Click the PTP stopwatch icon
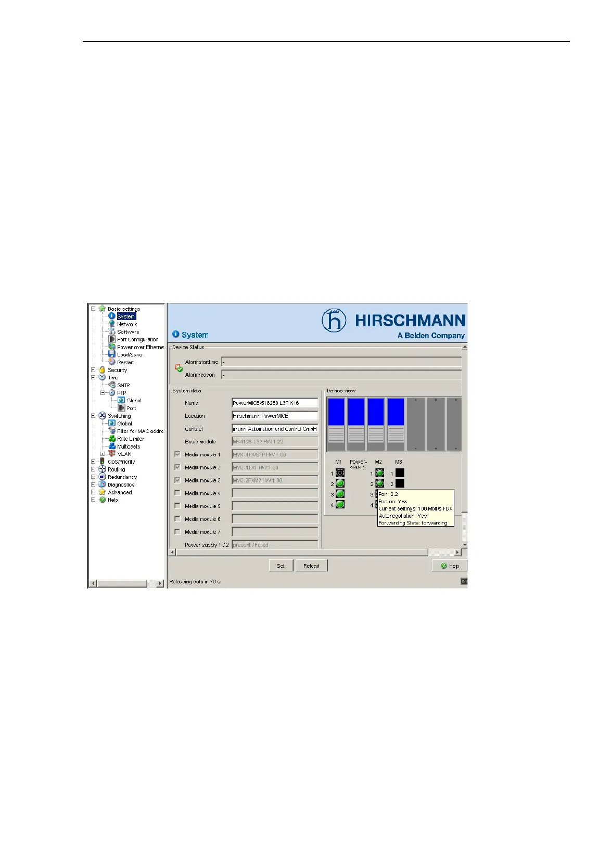The height and width of the screenshot is (868, 611). pyautogui.click(x=111, y=393)
